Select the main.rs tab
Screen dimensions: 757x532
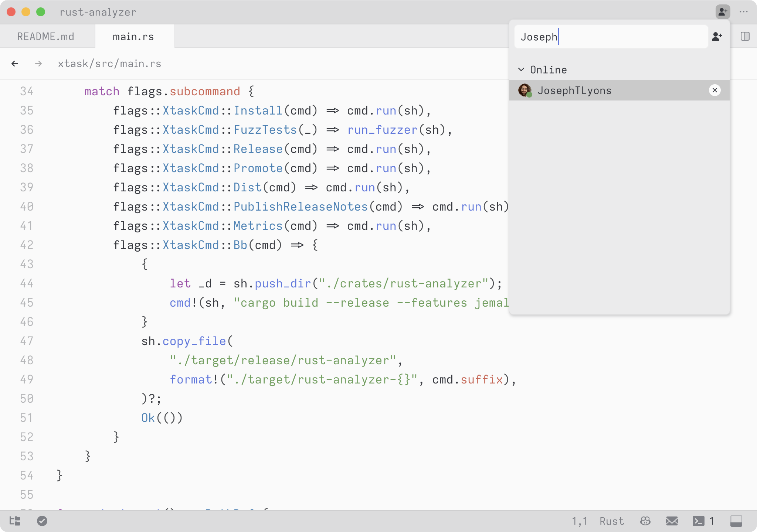pos(133,37)
